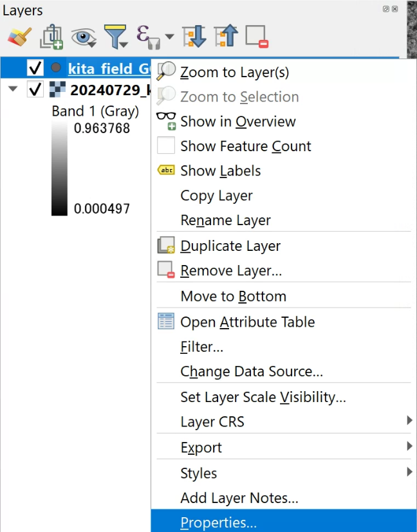Open the Layer Styling panel brush icon
Screen dimensions: 417x532
tap(20, 36)
